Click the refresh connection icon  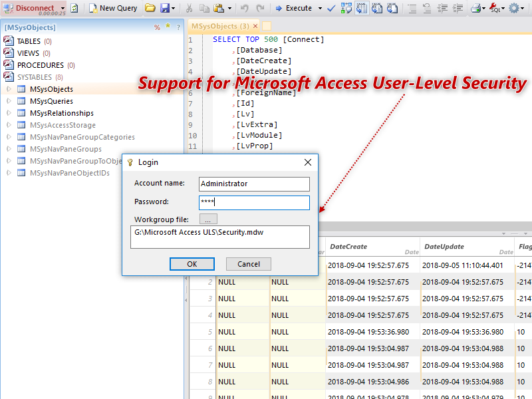point(74,8)
